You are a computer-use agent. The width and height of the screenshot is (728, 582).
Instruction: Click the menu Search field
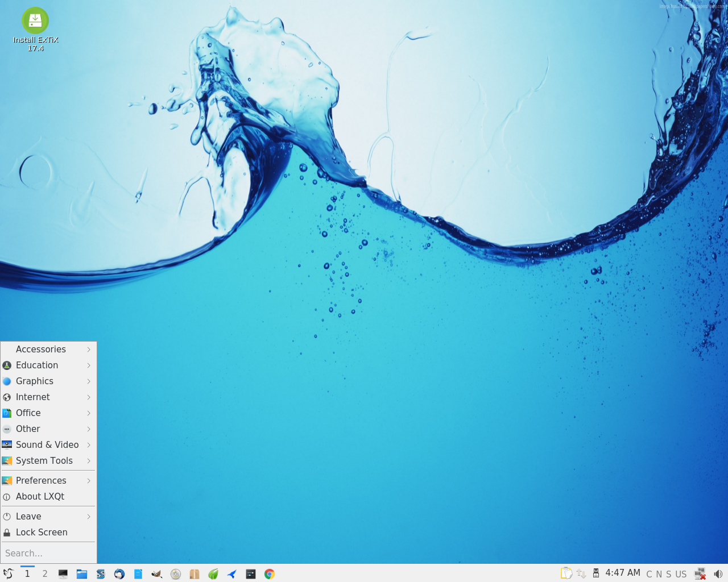click(x=48, y=553)
